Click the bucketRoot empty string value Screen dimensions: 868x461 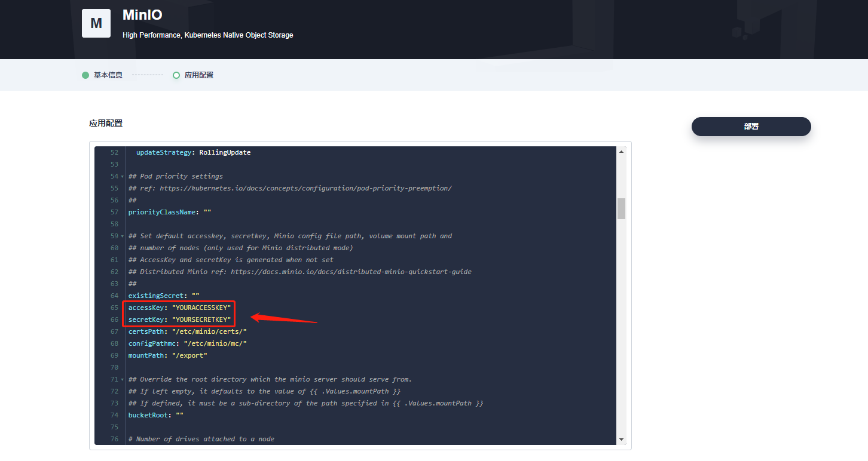click(x=178, y=414)
